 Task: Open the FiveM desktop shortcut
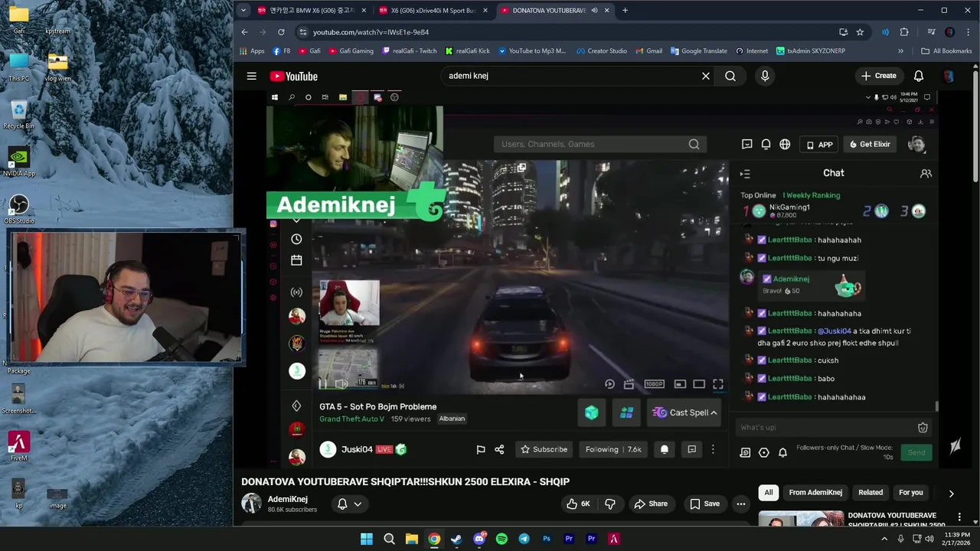[x=19, y=445]
